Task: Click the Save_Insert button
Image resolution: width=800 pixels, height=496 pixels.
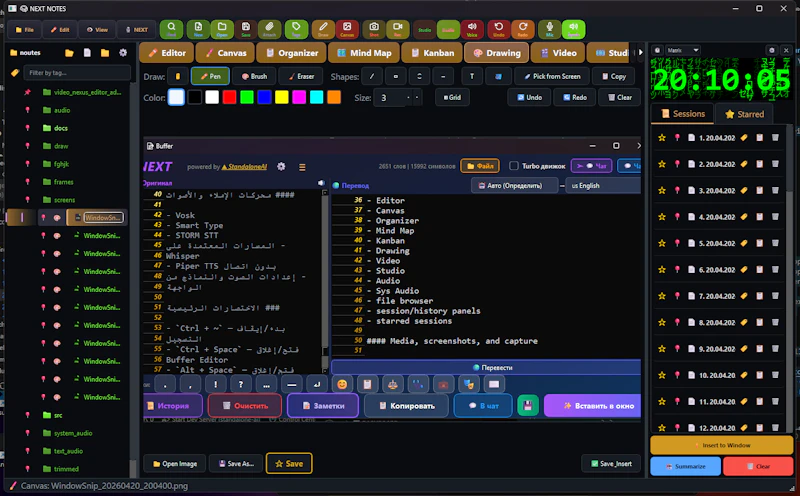Action: pyautogui.click(x=611, y=463)
